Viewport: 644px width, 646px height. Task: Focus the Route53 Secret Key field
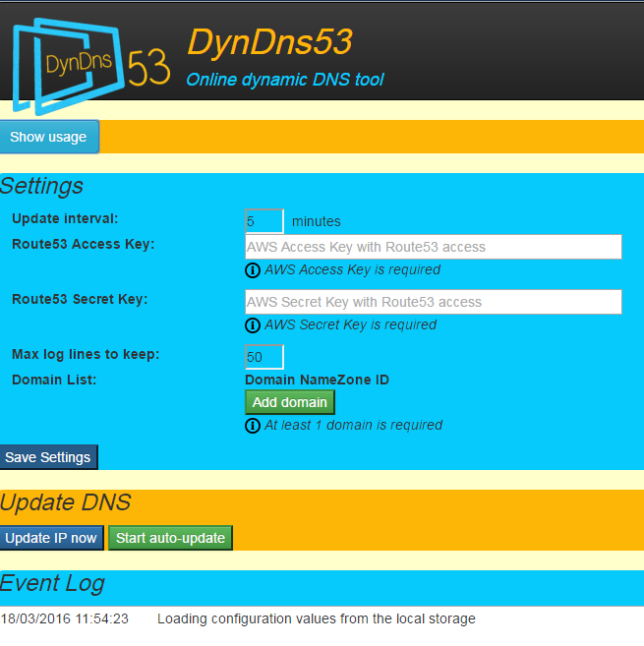[434, 302]
